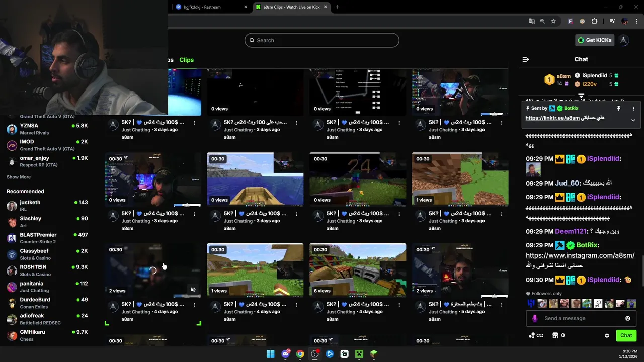The height and width of the screenshot is (362, 644).
Task: Click iSplendiid on the leaderboard
Action: click(x=594, y=75)
